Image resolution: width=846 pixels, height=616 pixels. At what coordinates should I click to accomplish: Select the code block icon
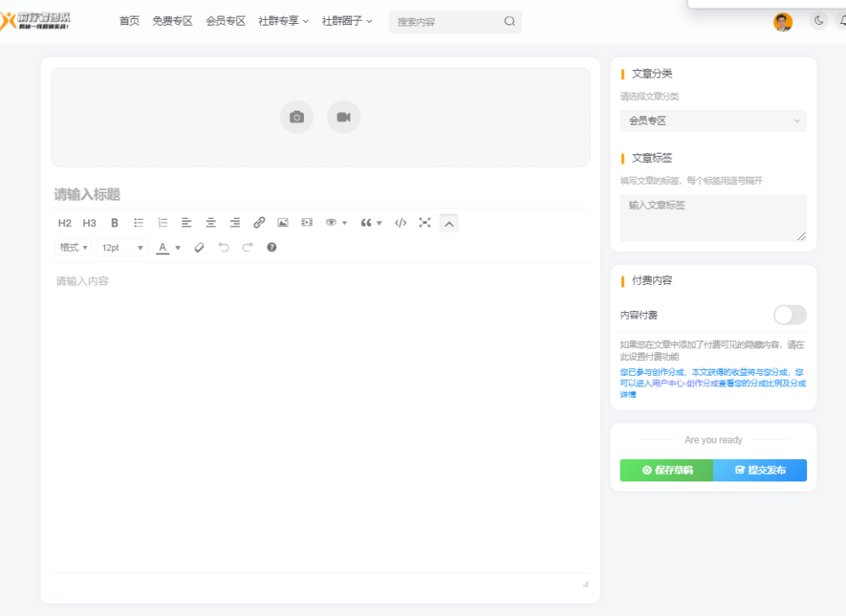coord(401,222)
